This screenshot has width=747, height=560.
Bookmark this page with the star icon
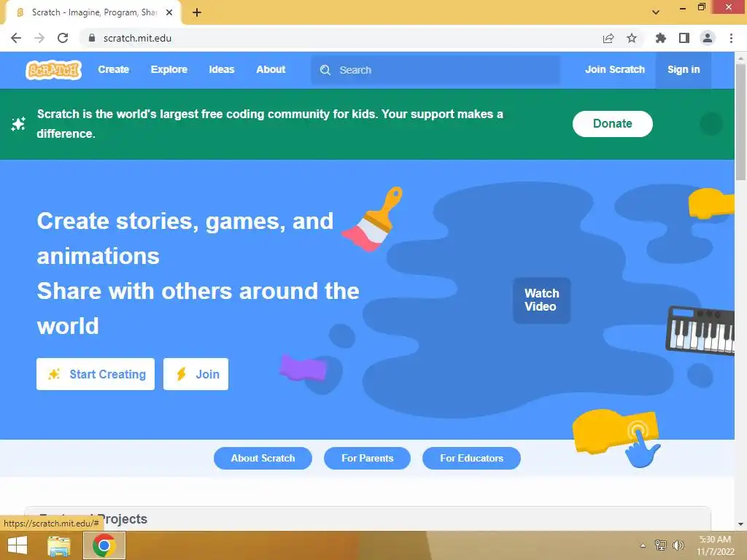632,38
